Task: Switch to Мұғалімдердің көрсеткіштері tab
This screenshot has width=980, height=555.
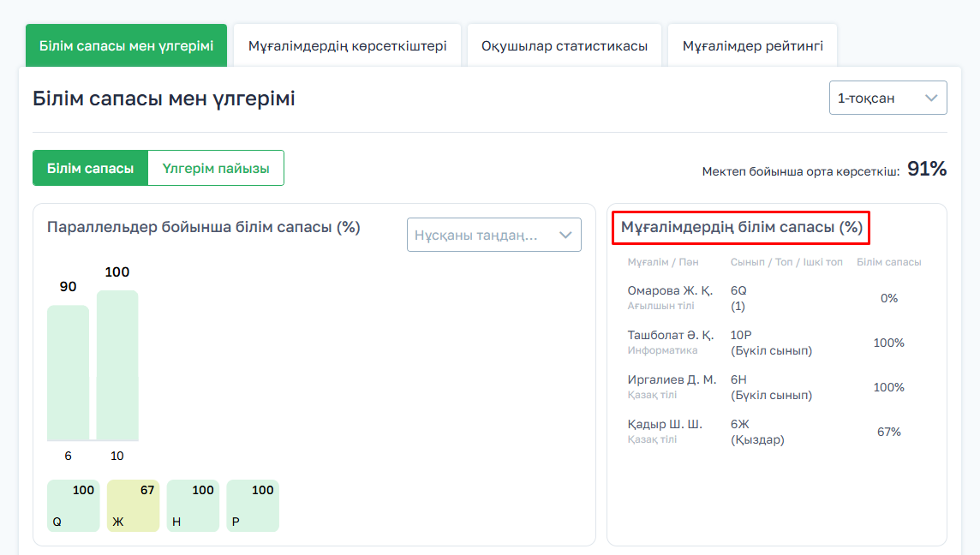Action: click(x=347, y=46)
